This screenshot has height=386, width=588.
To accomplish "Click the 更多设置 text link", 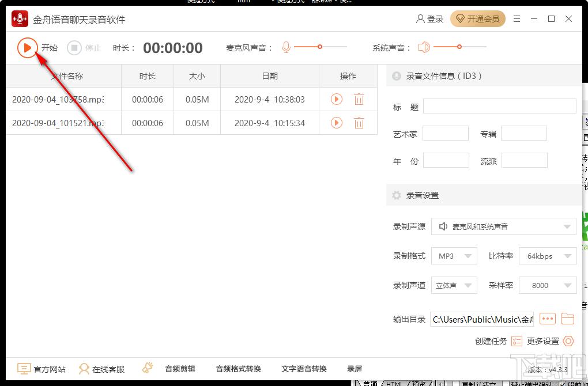I will [x=543, y=341].
